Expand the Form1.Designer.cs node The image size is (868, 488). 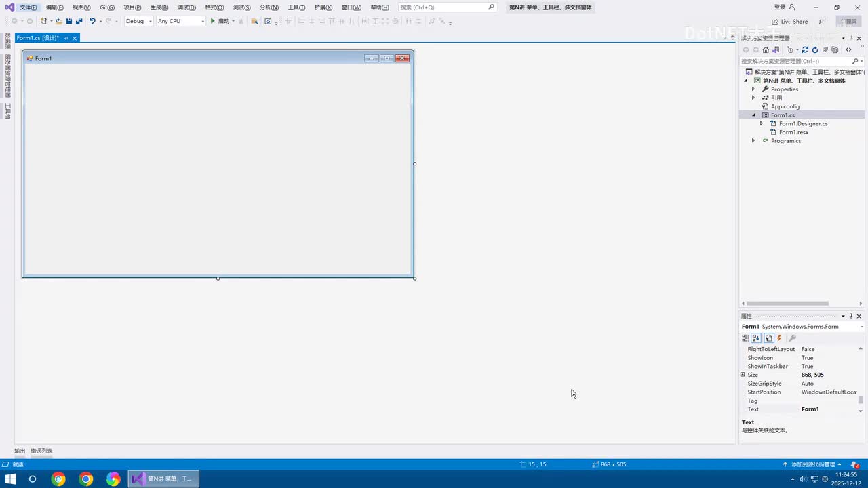point(761,123)
